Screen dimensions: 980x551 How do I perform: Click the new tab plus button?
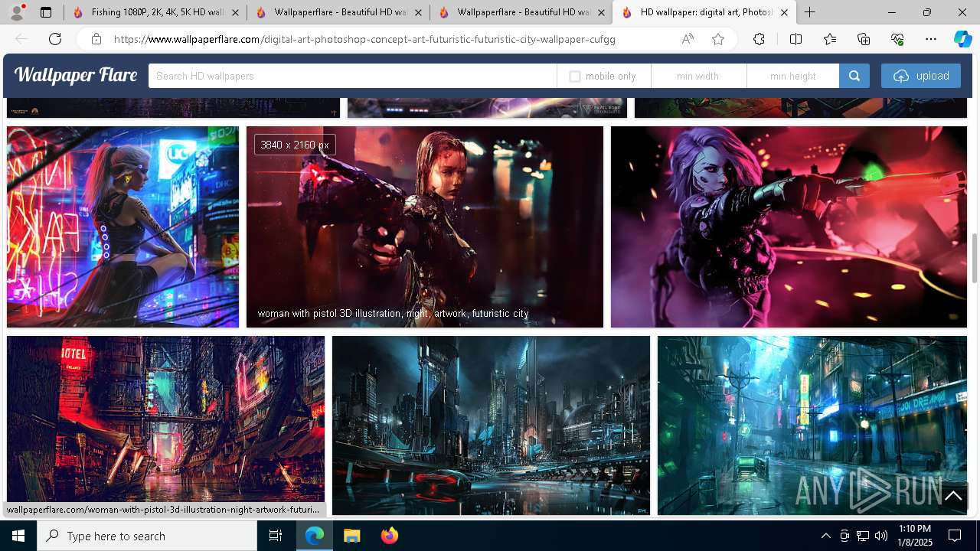pyautogui.click(x=809, y=12)
